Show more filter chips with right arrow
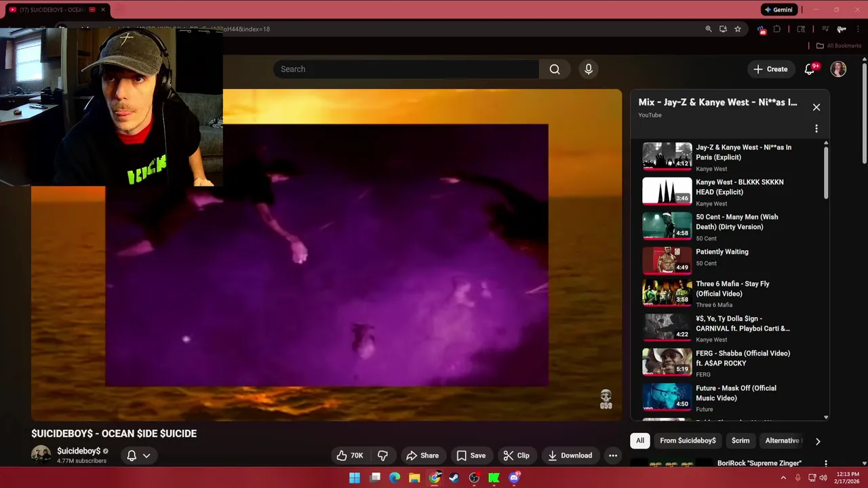Image resolution: width=868 pixels, height=488 pixels. point(818,441)
